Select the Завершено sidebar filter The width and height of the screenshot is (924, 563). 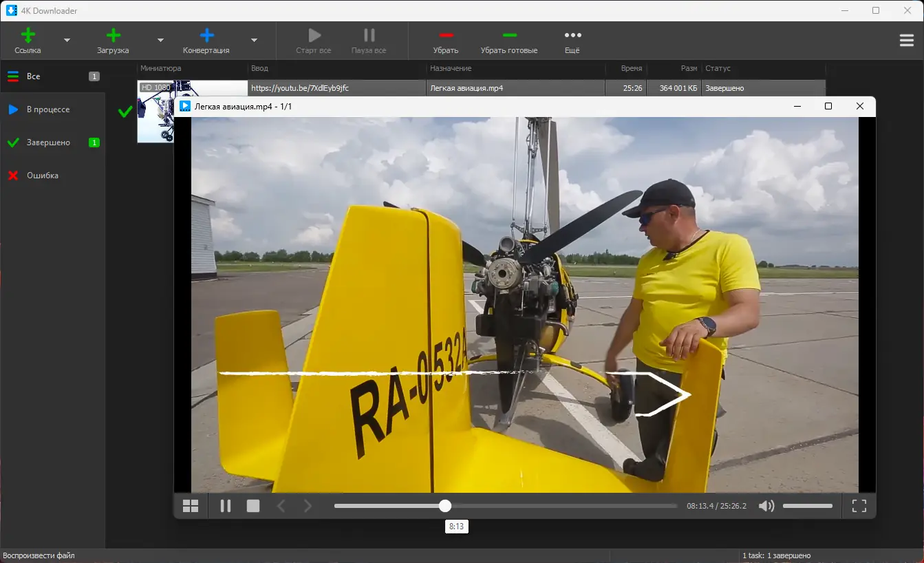(48, 142)
